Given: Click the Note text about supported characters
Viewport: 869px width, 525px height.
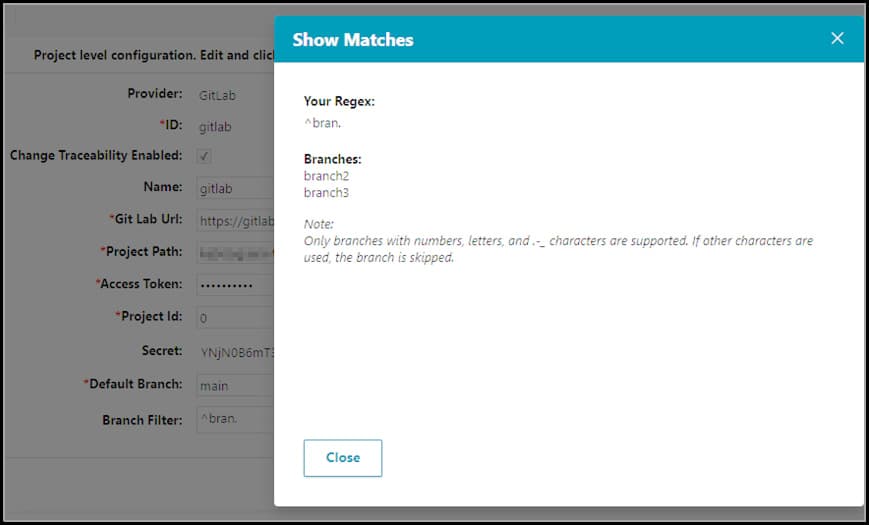Looking at the screenshot, I should (558, 249).
